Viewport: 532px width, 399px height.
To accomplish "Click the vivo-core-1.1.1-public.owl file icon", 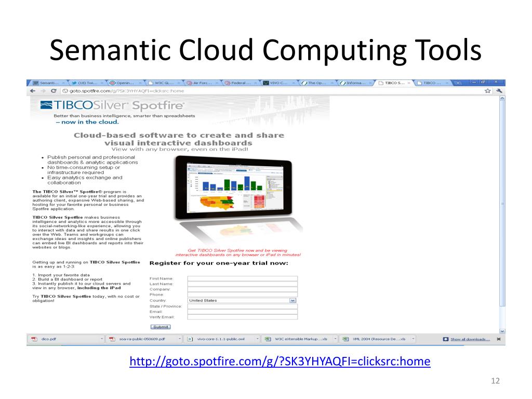I will click(190, 339).
